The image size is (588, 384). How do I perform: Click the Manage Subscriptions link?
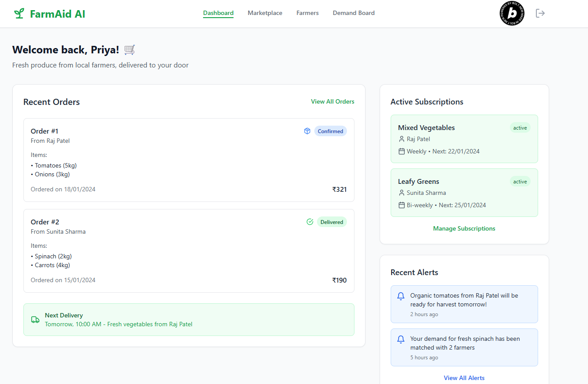click(464, 228)
